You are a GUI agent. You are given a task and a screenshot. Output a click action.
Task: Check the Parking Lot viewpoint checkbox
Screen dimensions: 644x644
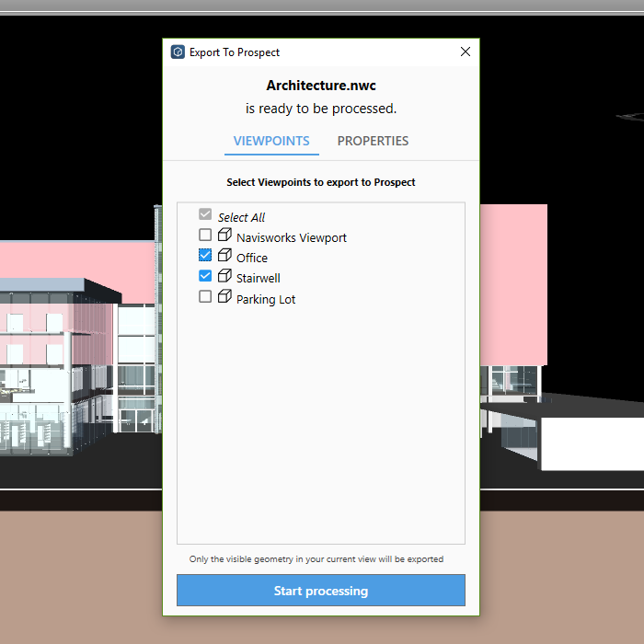tap(205, 296)
